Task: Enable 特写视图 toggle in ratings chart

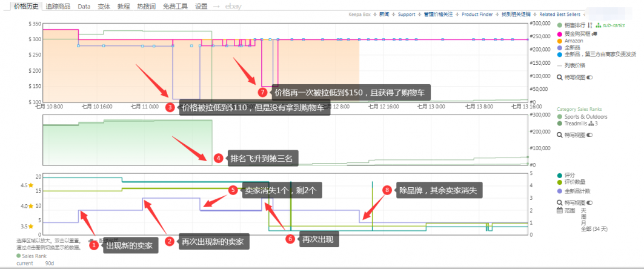Action: (589, 202)
